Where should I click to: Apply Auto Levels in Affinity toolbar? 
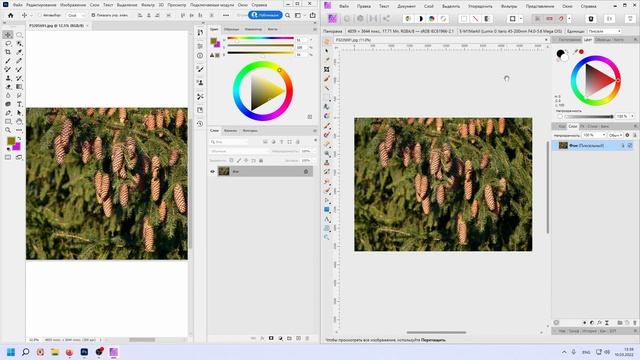click(408, 19)
